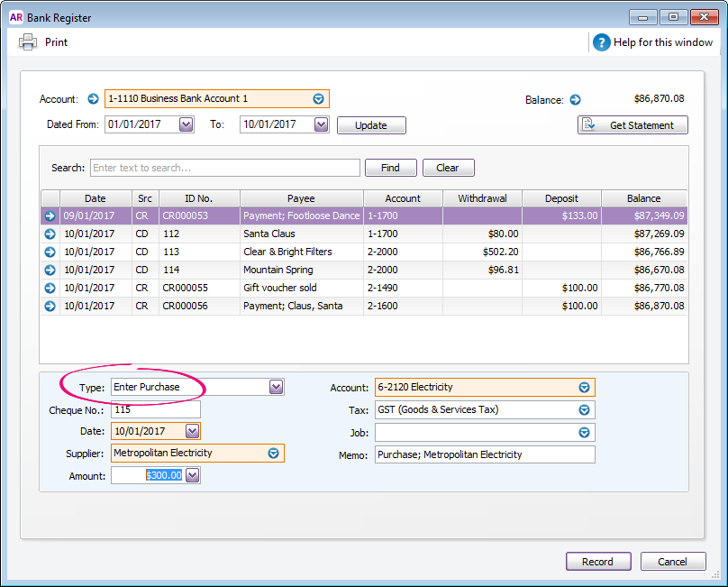Expand the Type dropdown list
728x587 pixels.
277,387
